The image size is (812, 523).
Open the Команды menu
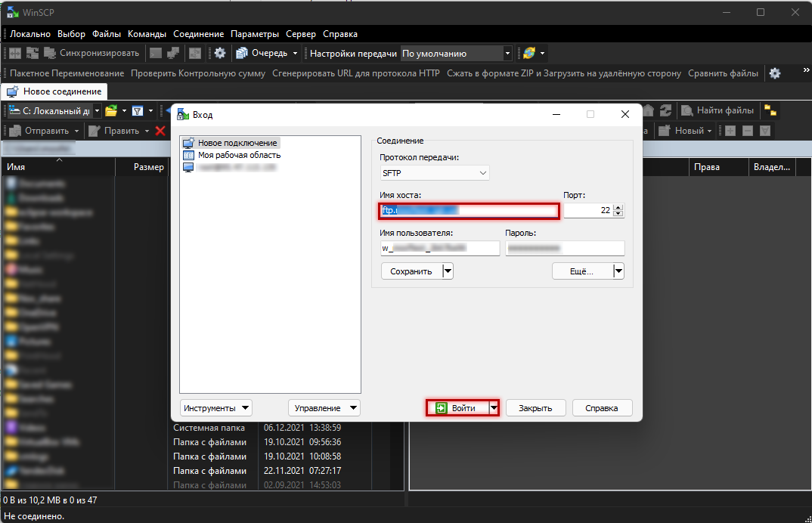coord(147,34)
